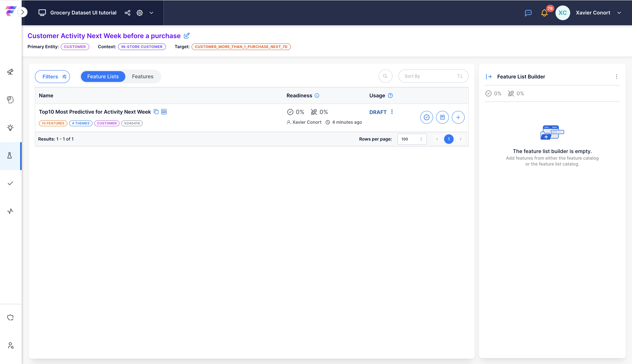Copy the feature list name icon
Screen dimensions: 632x364
[x=156, y=112]
